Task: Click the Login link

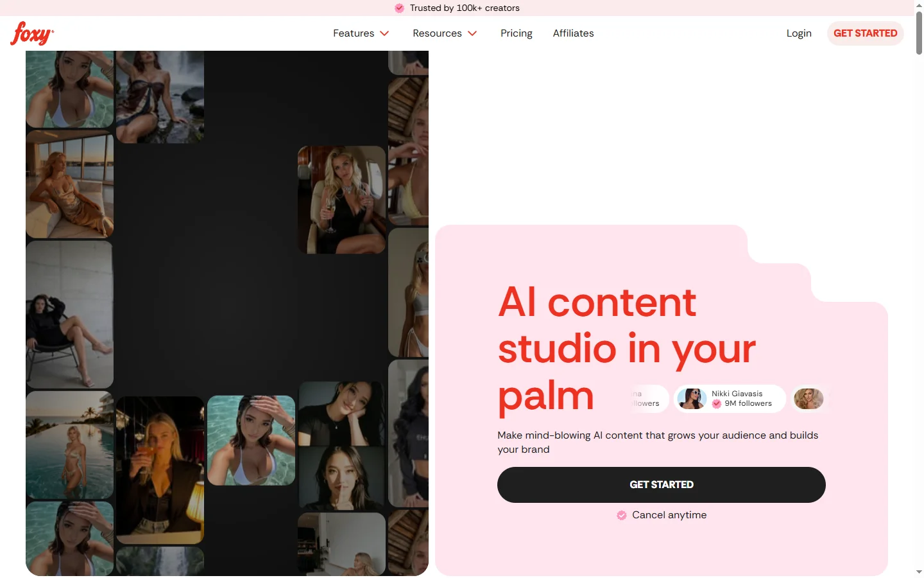Action: pos(799,33)
